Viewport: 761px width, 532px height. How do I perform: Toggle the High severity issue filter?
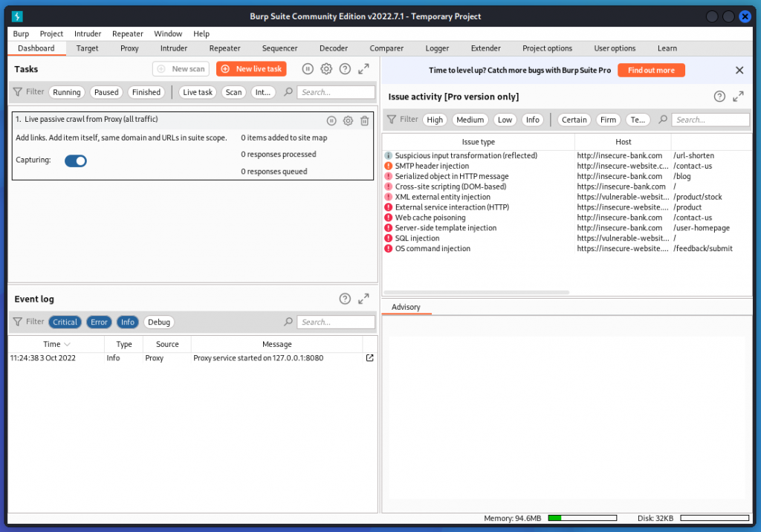click(x=435, y=120)
